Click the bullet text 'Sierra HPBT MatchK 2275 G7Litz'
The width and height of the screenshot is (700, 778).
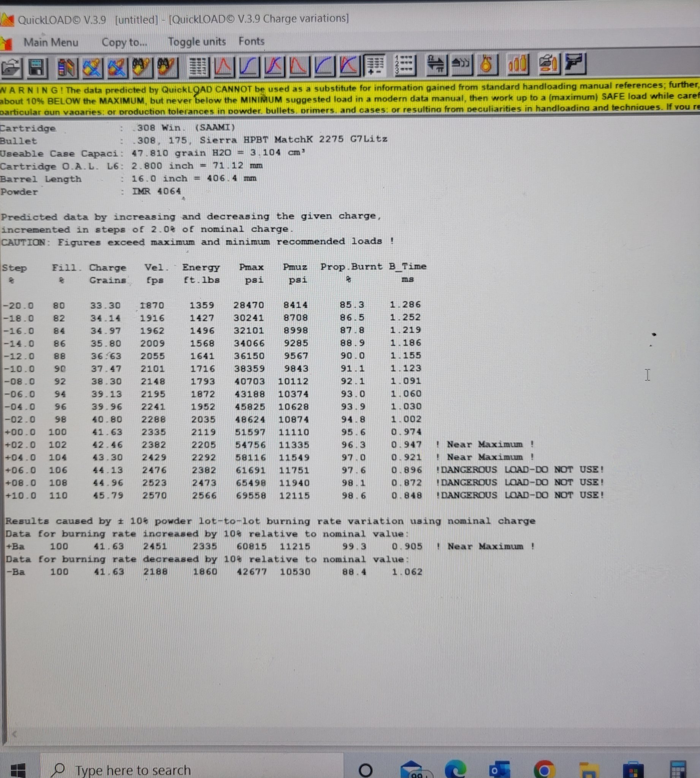(293, 139)
